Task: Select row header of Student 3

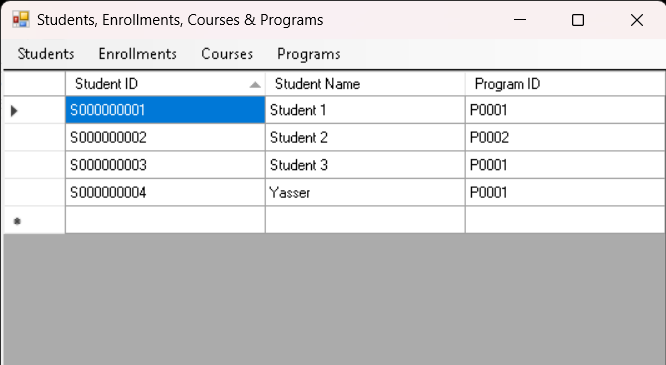Action: (34, 165)
